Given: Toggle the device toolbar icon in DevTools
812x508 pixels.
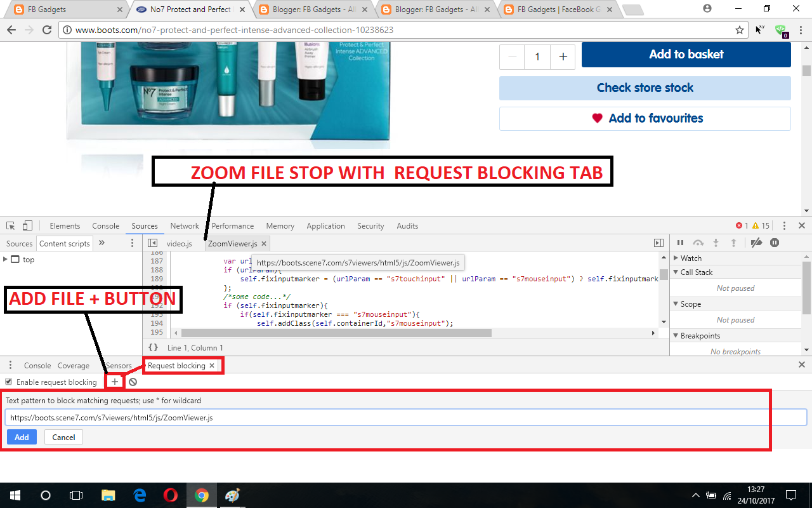Looking at the screenshot, I should [27, 225].
